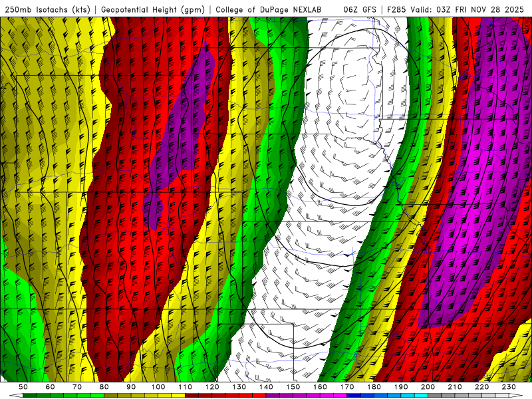Select the dark purple swatch right of 140
The width and height of the screenshot is (532, 399).
pos(273,395)
